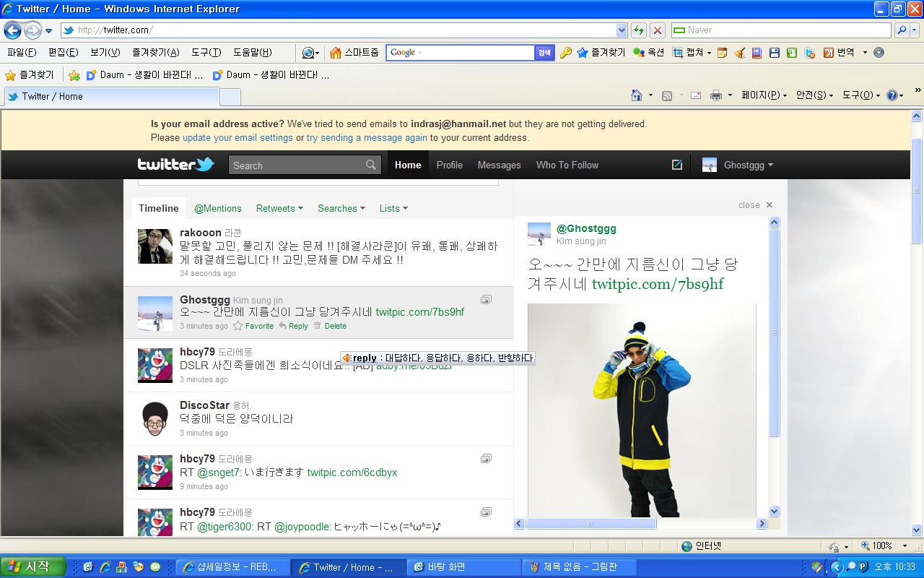Open the 도움말(H) menu
The width and height of the screenshot is (924, 578).
[253, 53]
